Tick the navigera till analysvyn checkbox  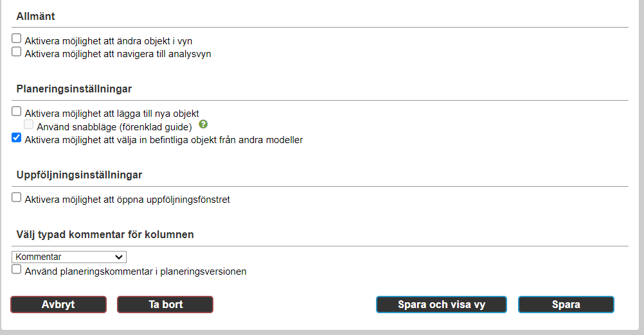(17, 52)
